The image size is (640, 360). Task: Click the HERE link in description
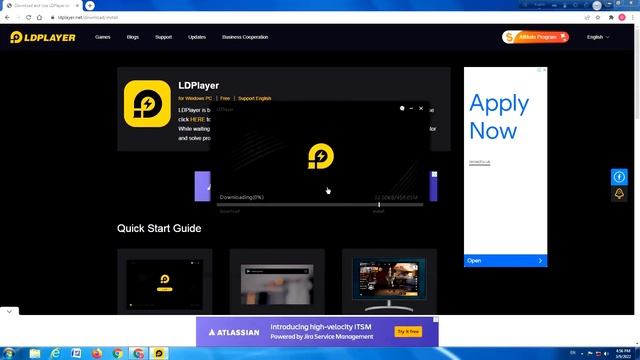197,120
